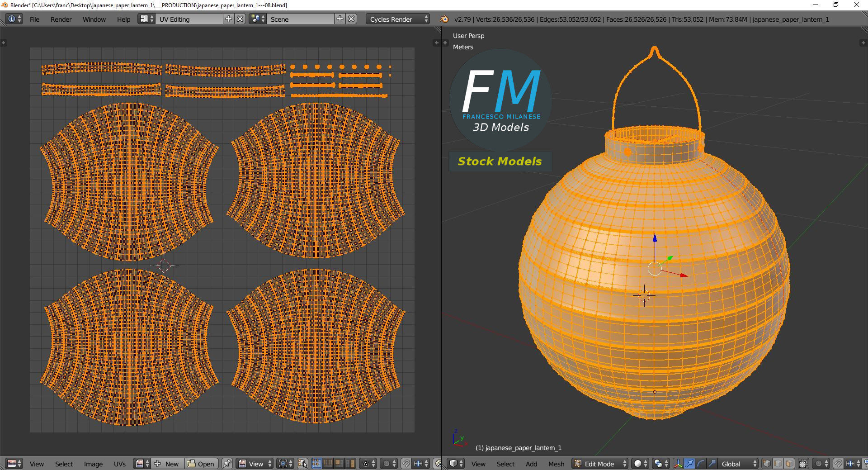Add a new scene
The height and width of the screenshot is (470, 868).
[340, 19]
